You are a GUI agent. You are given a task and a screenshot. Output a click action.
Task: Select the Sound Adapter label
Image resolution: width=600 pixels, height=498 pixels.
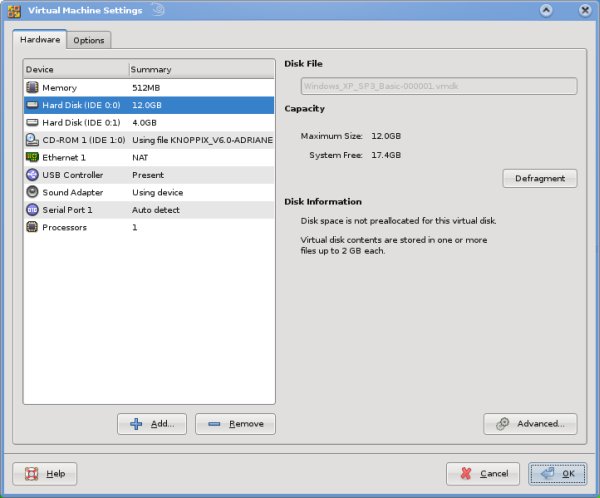[x=73, y=192]
